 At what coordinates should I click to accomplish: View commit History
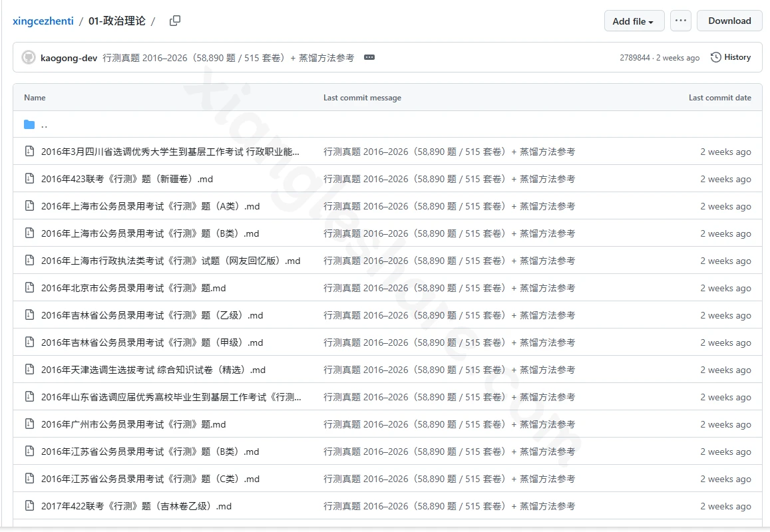(x=731, y=57)
